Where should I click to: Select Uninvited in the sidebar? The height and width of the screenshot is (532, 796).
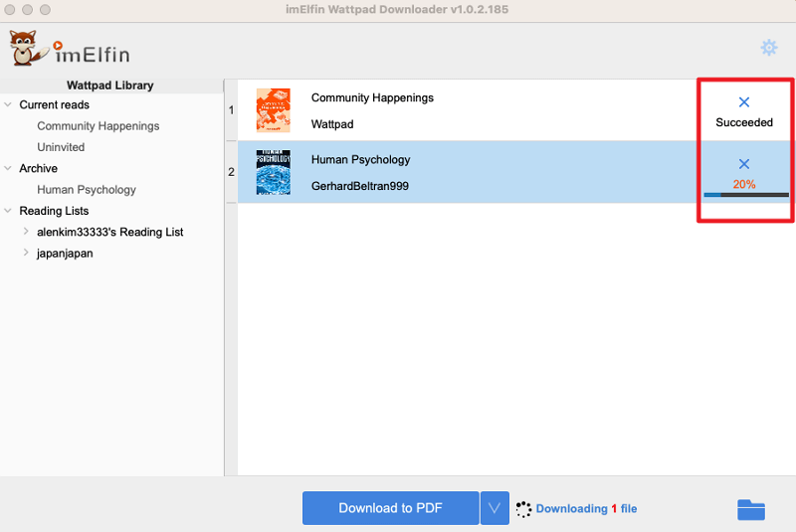coord(61,147)
